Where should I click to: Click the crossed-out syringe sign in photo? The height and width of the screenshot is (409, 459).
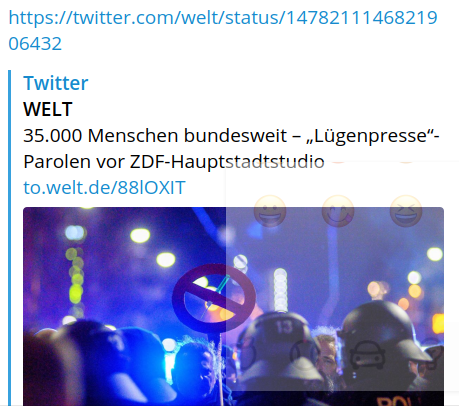214,298
